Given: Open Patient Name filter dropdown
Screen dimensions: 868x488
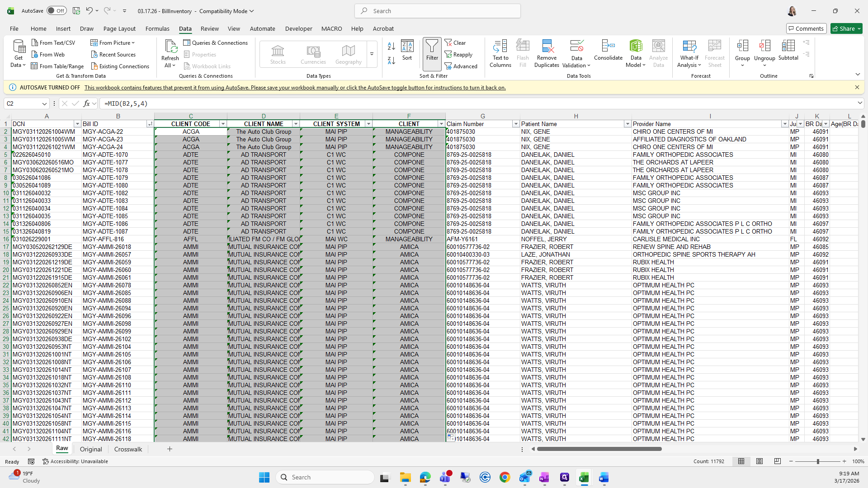Looking at the screenshot, I should (627, 124).
